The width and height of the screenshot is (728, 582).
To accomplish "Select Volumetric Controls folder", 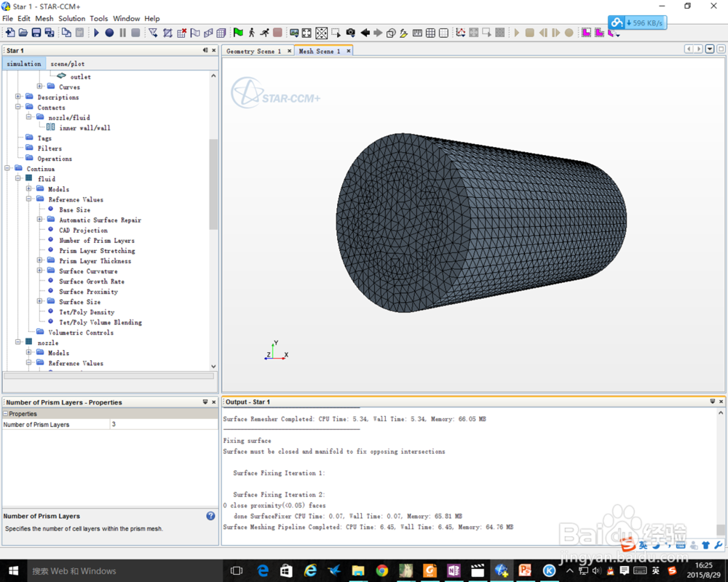I will (x=81, y=332).
